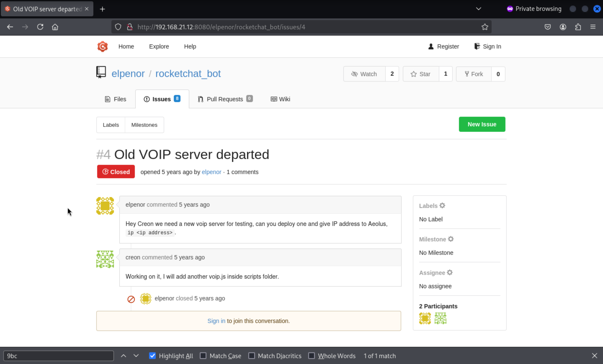The height and width of the screenshot is (364, 603).
Task: Enable the Whole Words checkbox
Action: coord(311,356)
